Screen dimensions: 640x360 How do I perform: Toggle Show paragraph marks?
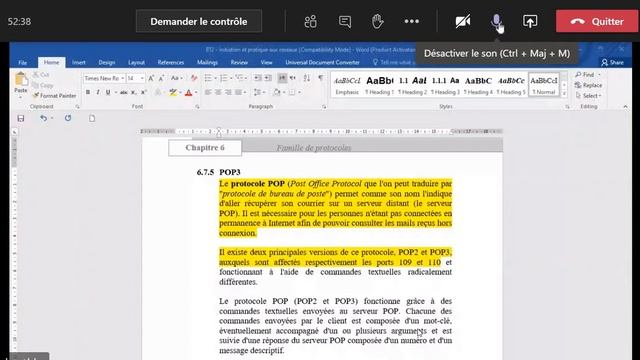click(321, 78)
